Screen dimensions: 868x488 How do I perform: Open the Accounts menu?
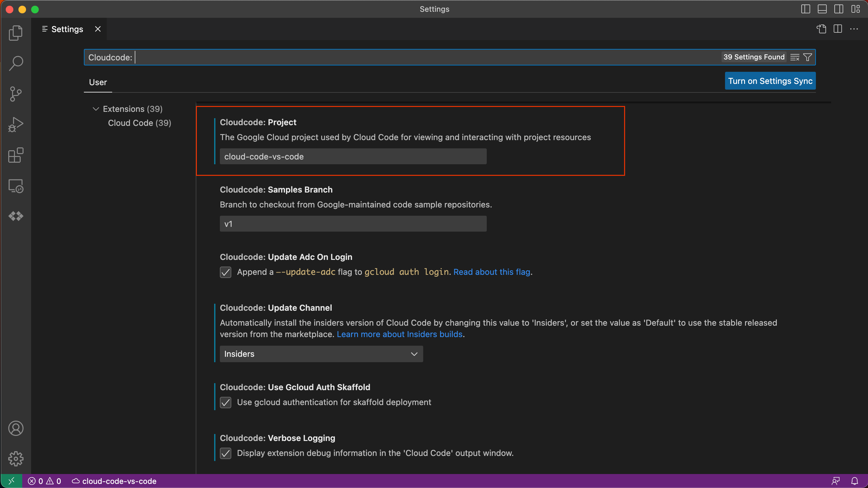click(16, 428)
